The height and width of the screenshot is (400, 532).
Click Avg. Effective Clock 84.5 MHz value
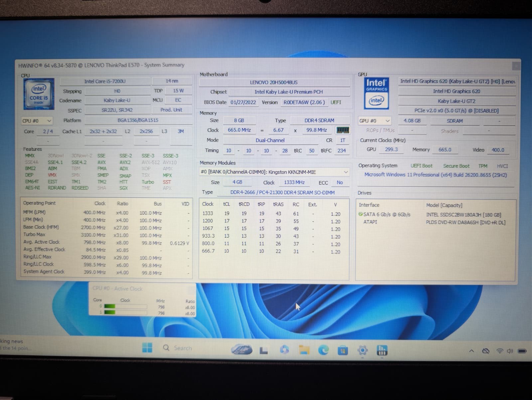[x=96, y=250]
